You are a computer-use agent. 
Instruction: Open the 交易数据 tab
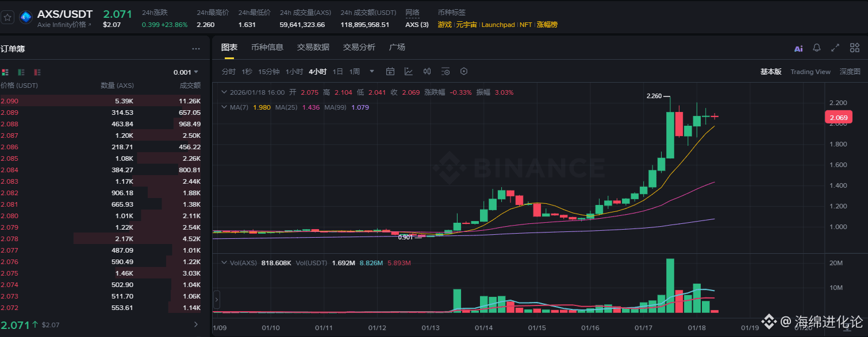tap(313, 47)
